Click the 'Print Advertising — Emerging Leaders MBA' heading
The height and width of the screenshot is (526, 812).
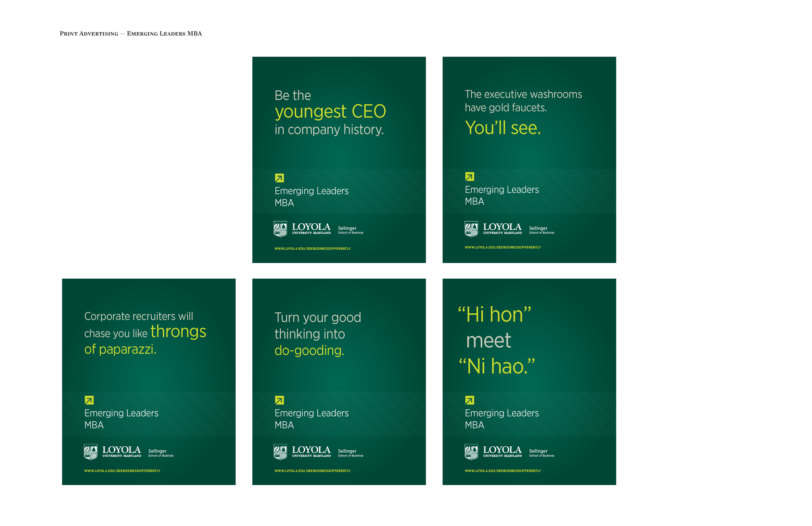131,33
